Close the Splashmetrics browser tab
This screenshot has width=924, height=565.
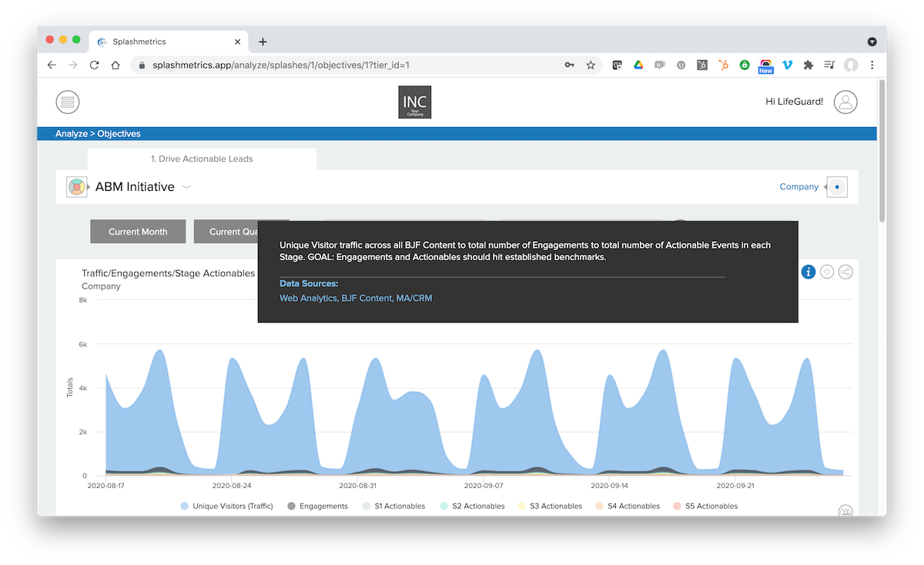pos(238,42)
